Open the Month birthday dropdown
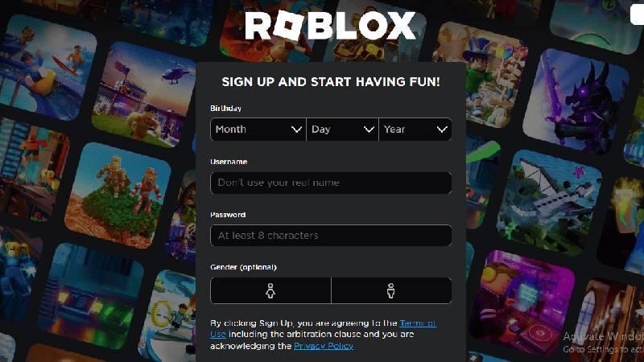 258,130
